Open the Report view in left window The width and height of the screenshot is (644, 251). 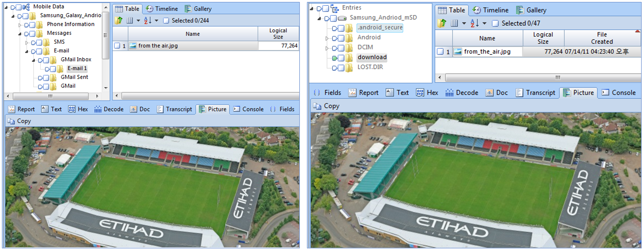22,109
